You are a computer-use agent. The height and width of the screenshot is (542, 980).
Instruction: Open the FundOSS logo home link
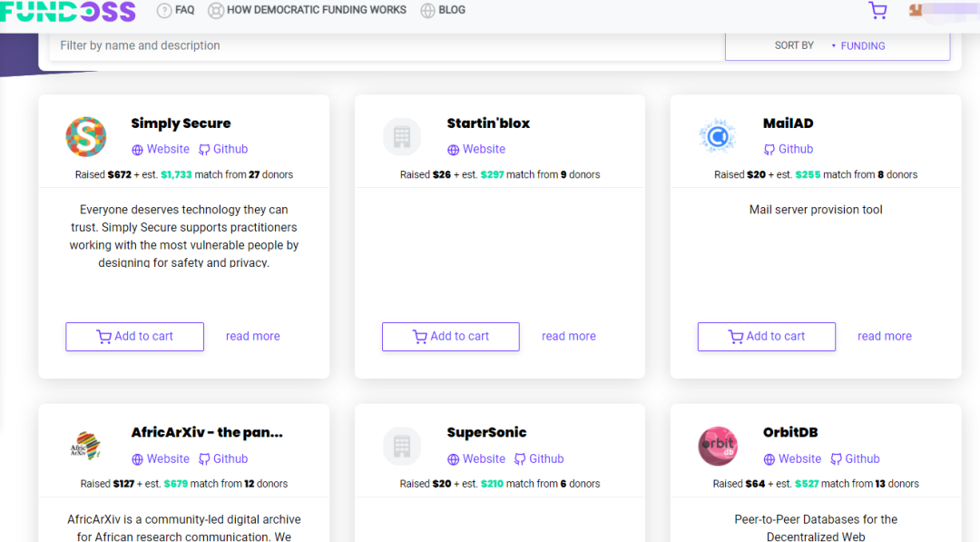tap(67, 11)
